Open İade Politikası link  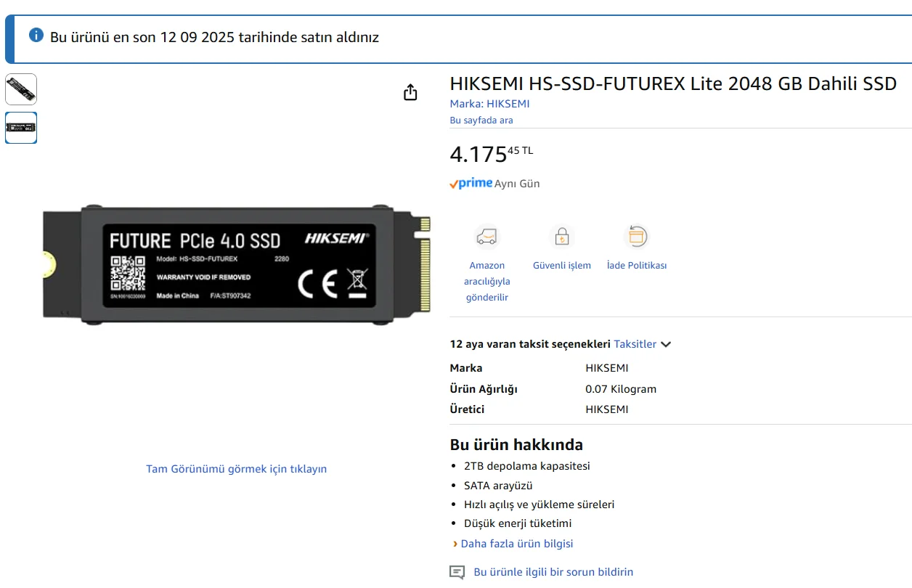point(637,266)
